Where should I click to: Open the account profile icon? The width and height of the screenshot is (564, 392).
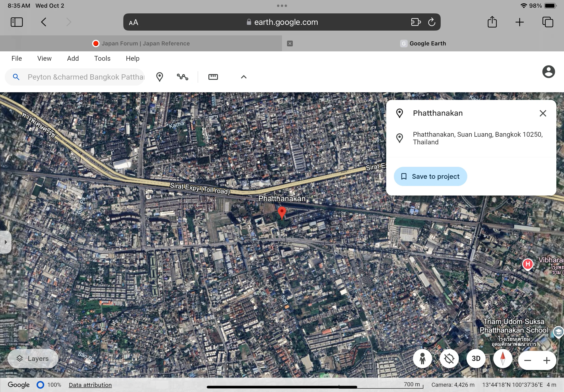pyautogui.click(x=548, y=72)
